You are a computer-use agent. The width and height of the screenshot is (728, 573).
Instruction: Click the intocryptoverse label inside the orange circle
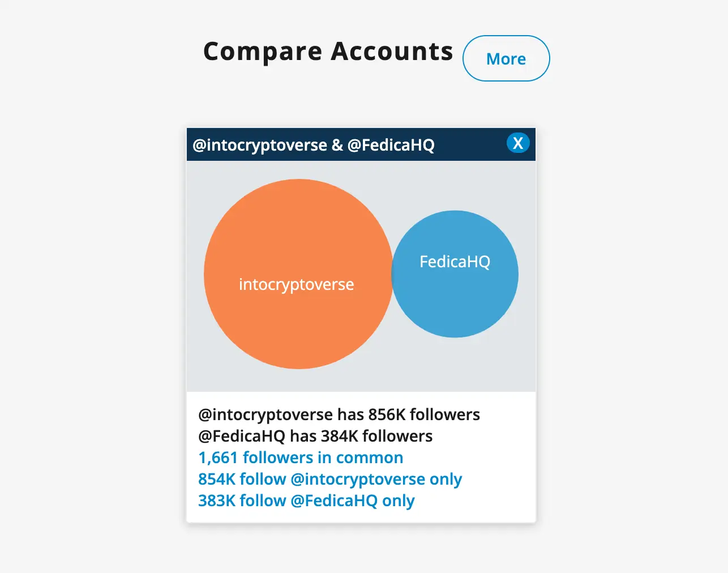(297, 284)
